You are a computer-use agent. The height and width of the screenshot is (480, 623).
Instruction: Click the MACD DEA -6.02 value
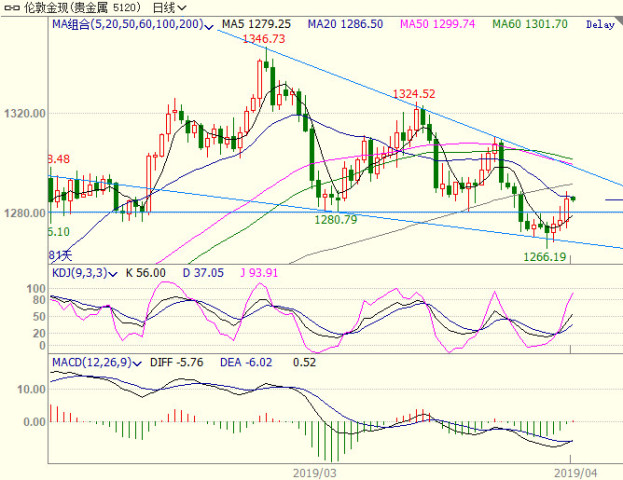246,362
